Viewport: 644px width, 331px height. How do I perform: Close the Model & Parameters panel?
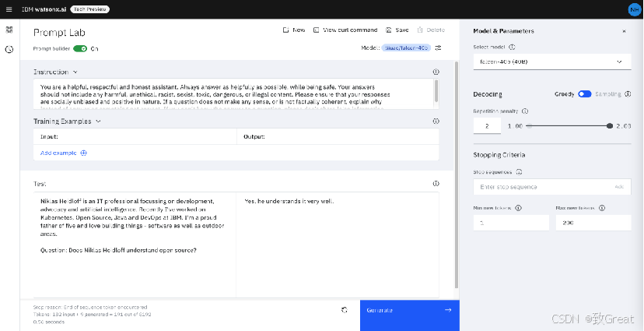pyautogui.click(x=624, y=31)
